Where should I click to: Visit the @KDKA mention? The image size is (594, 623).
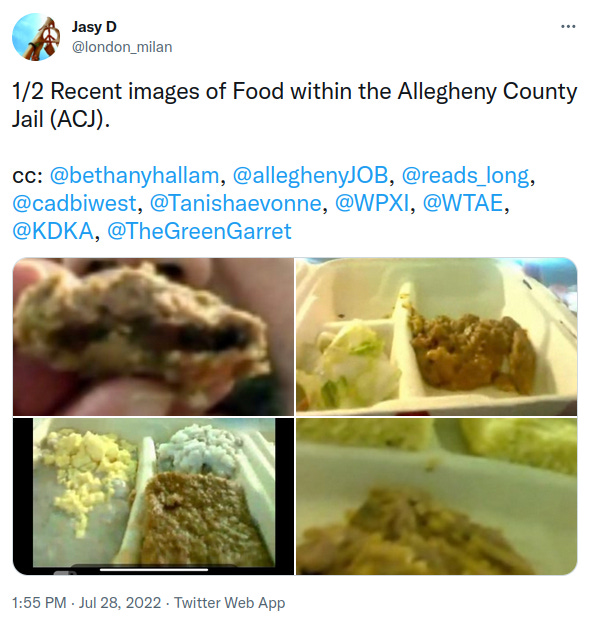pos(53,231)
